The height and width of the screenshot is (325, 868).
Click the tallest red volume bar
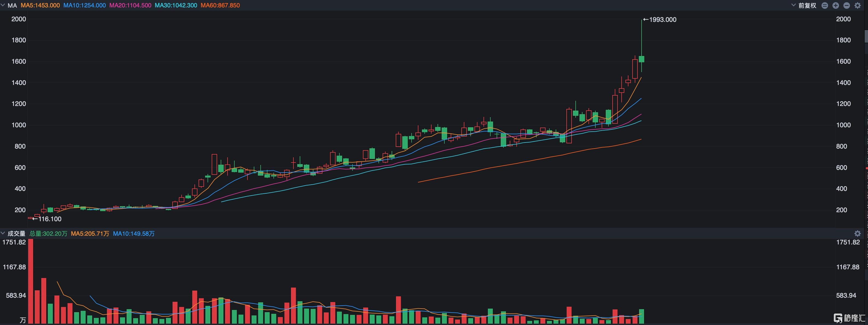pyautogui.click(x=31, y=281)
